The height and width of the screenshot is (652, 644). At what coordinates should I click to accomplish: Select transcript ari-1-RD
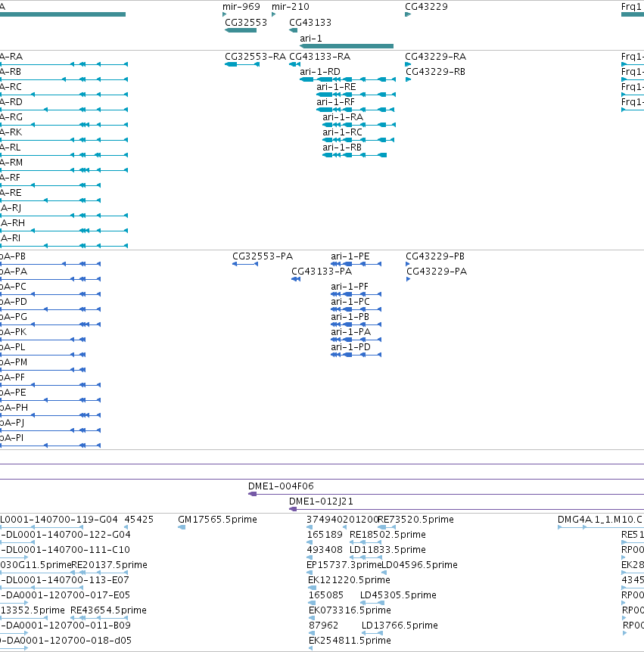tap(347, 79)
